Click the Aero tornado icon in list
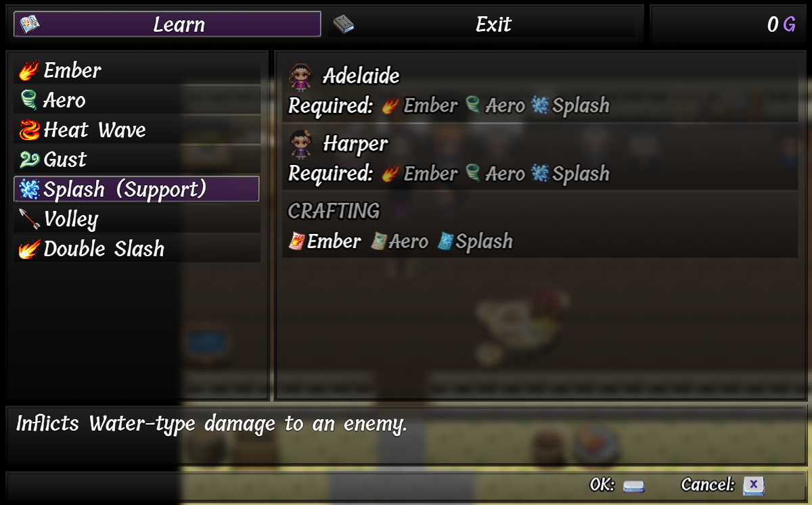This screenshot has height=505, width=812. [x=28, y=100]
